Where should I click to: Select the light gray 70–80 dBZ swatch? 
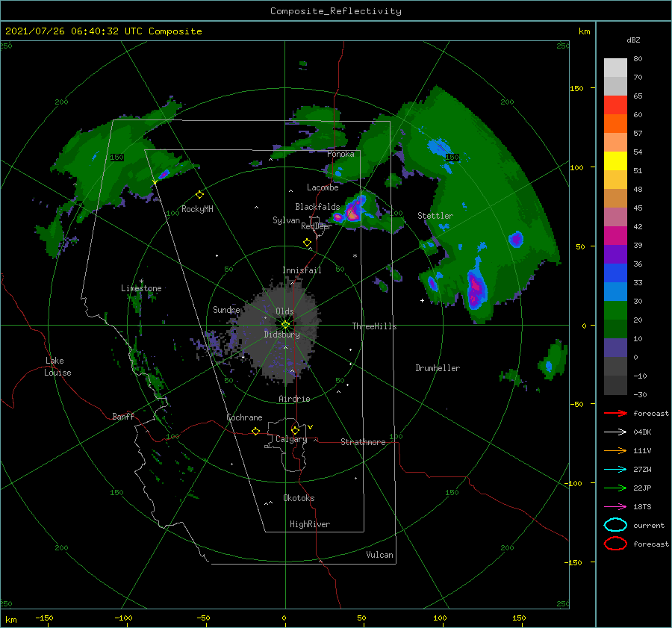615,68
